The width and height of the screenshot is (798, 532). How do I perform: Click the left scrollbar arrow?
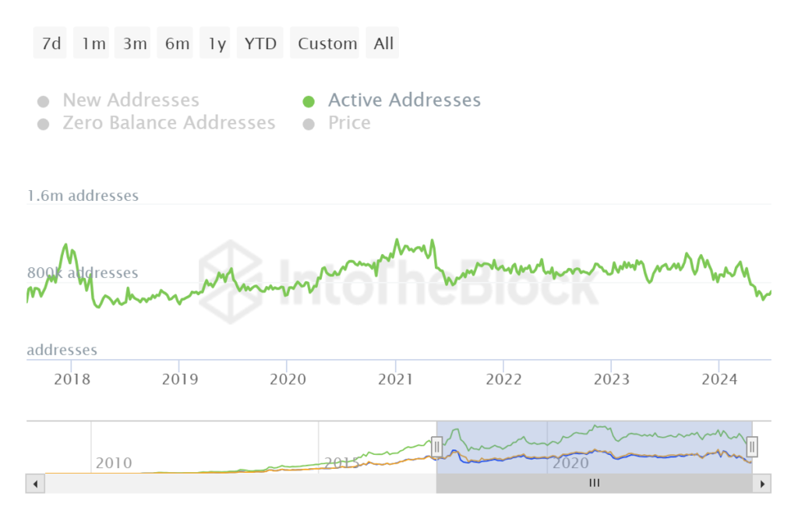35,483
